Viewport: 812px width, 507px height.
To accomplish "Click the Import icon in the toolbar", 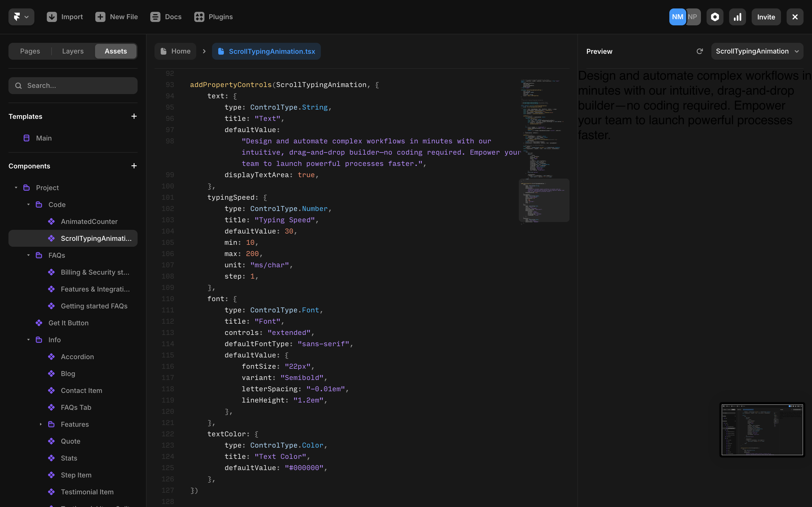I will coord(52,16).
